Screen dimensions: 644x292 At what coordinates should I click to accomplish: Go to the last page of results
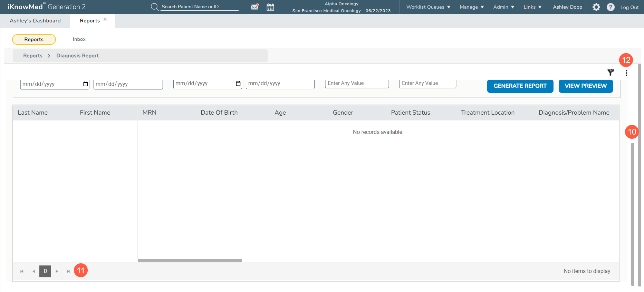point(68,271)
